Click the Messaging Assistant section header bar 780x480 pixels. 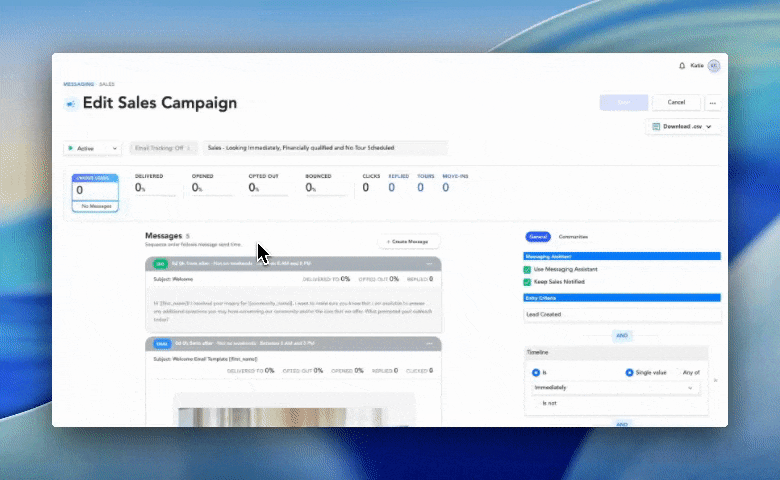coord(622,257)
